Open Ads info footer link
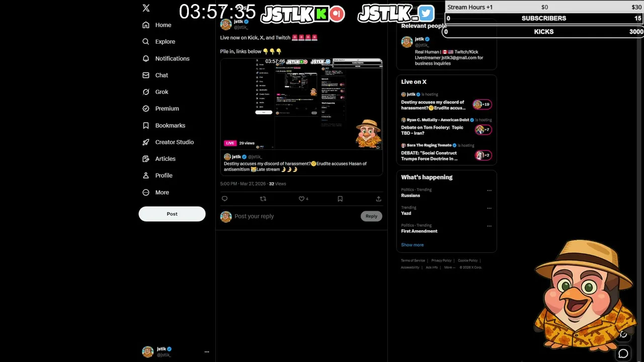Screen dimensions: 644x362 [x=432, y=267]
